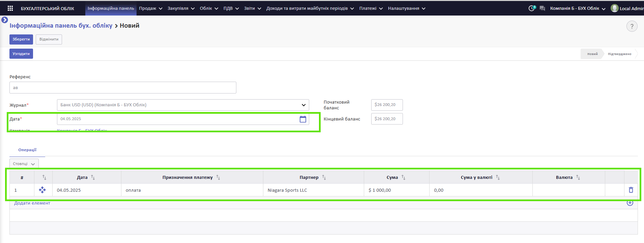Click the Відмінити button
The height and width of the screenshot is (243, 644).
49,39
